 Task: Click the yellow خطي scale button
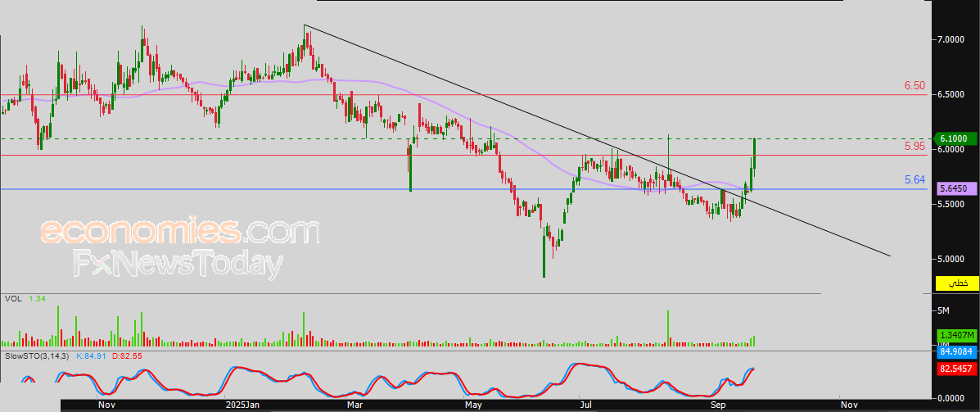[x=956, y=283]
